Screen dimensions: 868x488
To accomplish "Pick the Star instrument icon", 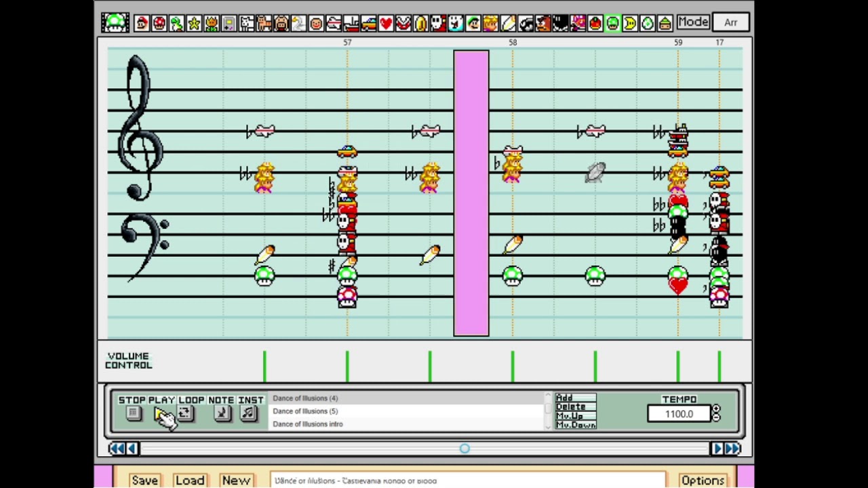I will (x=195, y=23).
